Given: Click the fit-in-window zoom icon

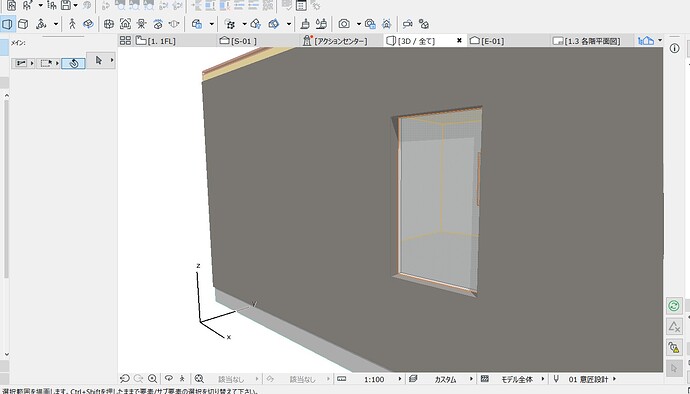Looking at the screenshot, I should 153,379.
